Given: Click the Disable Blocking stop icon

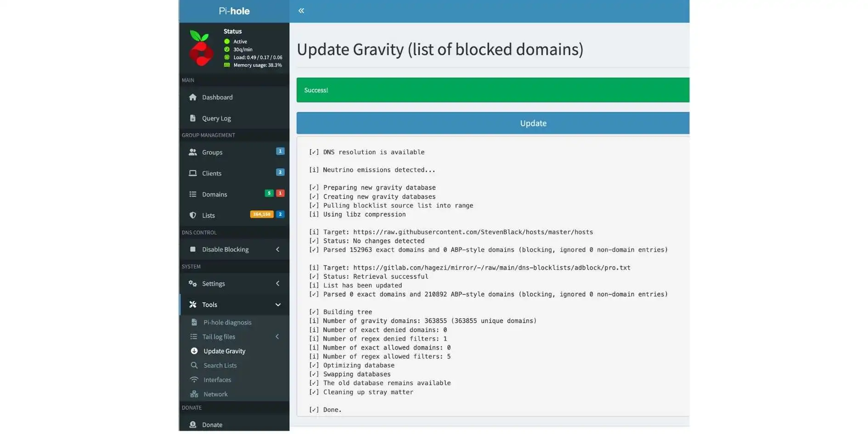Looking at the screenshot, I should click(x=193, y=250).
